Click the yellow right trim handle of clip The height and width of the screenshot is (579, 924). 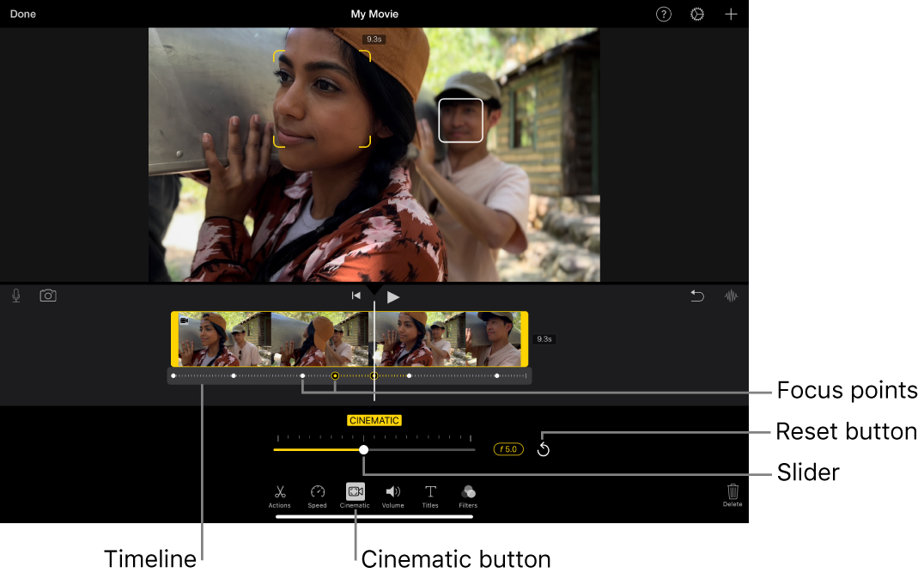coord(524,339)
